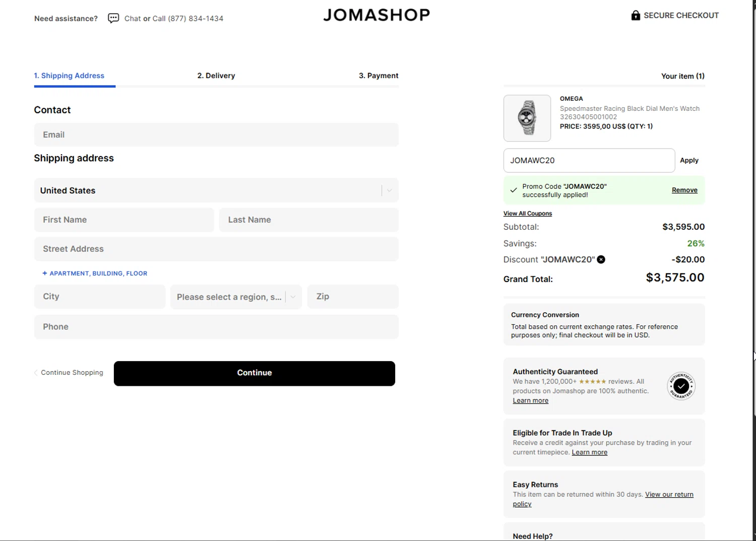Click the Savings value 26%
Image resolution: width=756 pixels, height=541 pixels.
696,243
